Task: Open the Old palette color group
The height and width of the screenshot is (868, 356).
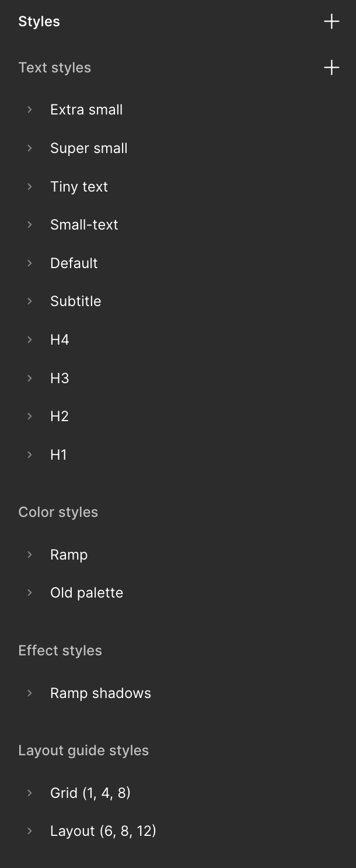Action: point(30,593)
